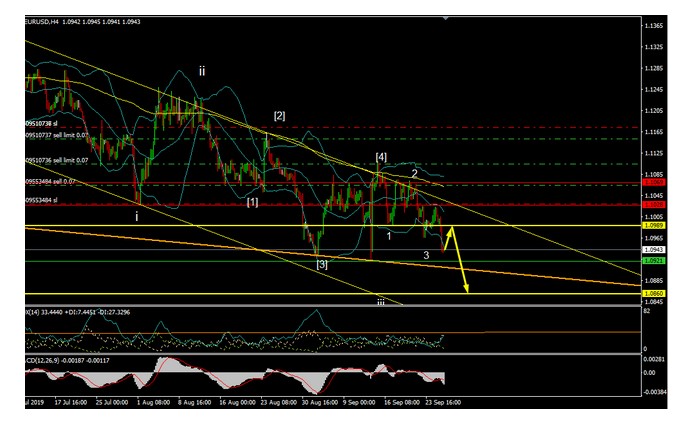The width and height of the screenshot is (693, 442).
Task: Select the yellow 1.0860 price tag
Action: (x=652, y=294)
